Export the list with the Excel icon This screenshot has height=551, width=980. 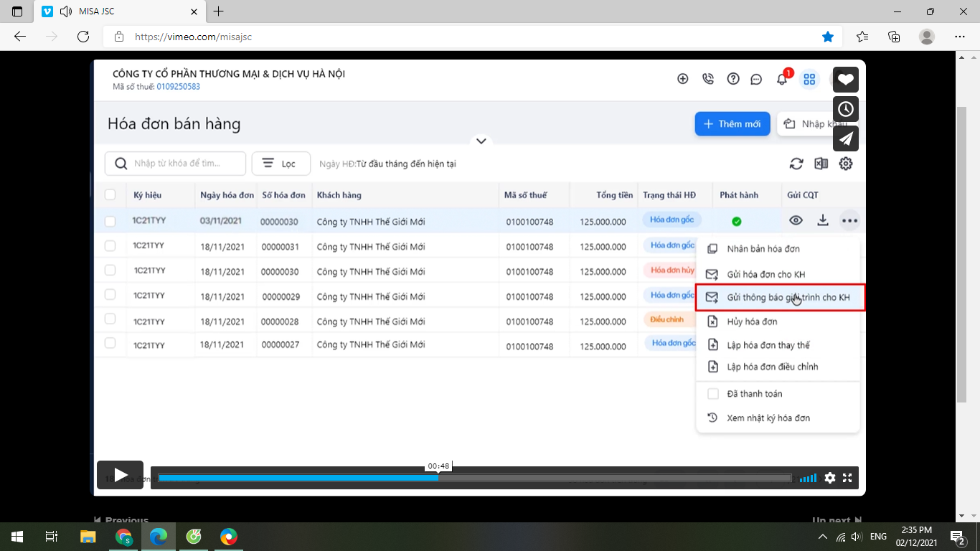(821, 164)
